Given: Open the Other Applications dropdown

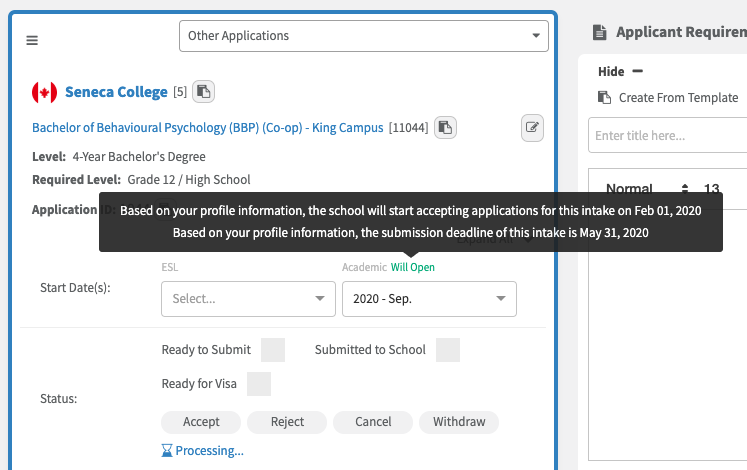Looking at the screenshot, I should pos(364,36).
